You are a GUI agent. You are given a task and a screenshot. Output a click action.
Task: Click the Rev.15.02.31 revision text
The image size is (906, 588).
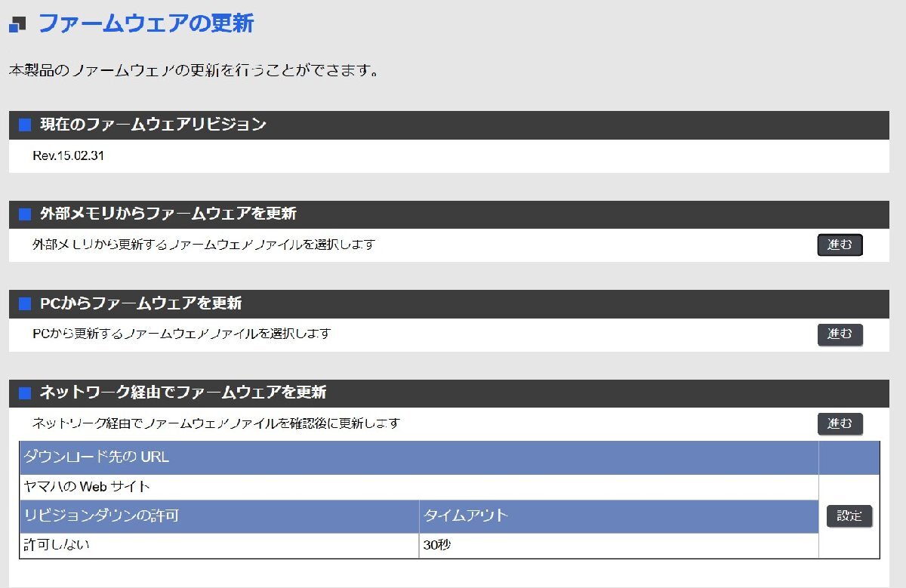pyautogui.click(x=69, y=156)
